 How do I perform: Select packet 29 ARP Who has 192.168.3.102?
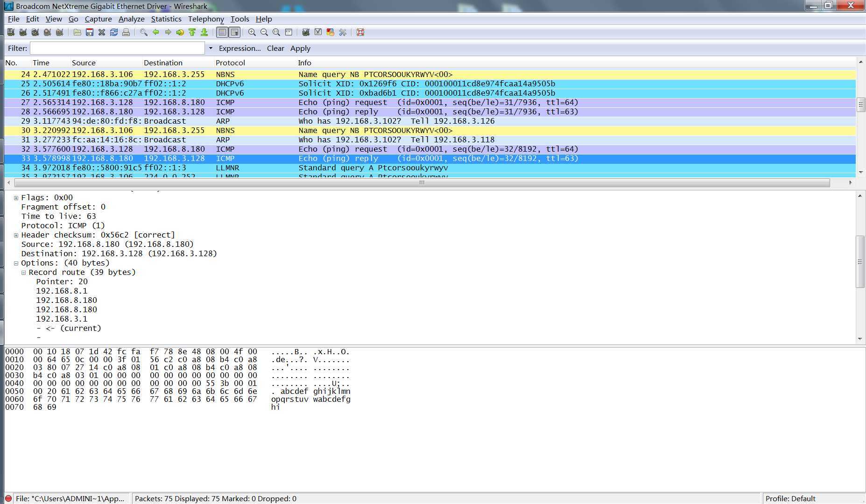coord(430,121)
